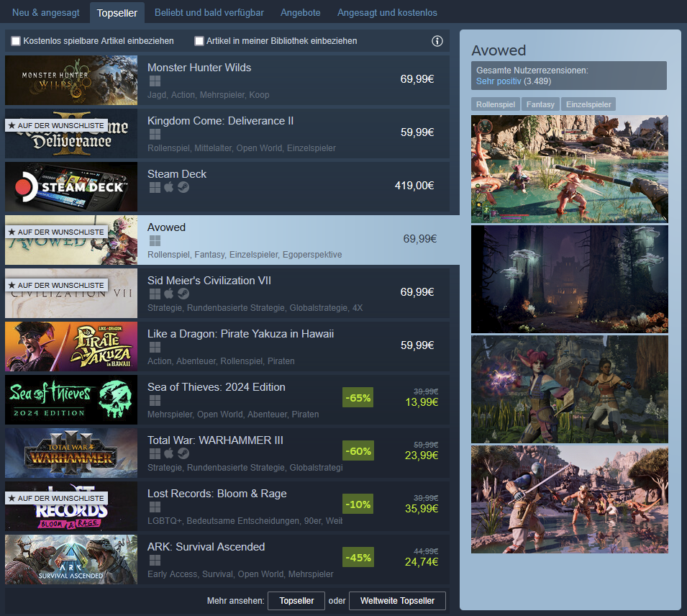Open the info icon beside library checkbox
This screenshot has height=616, width=687.
click(x=437, y=41)
